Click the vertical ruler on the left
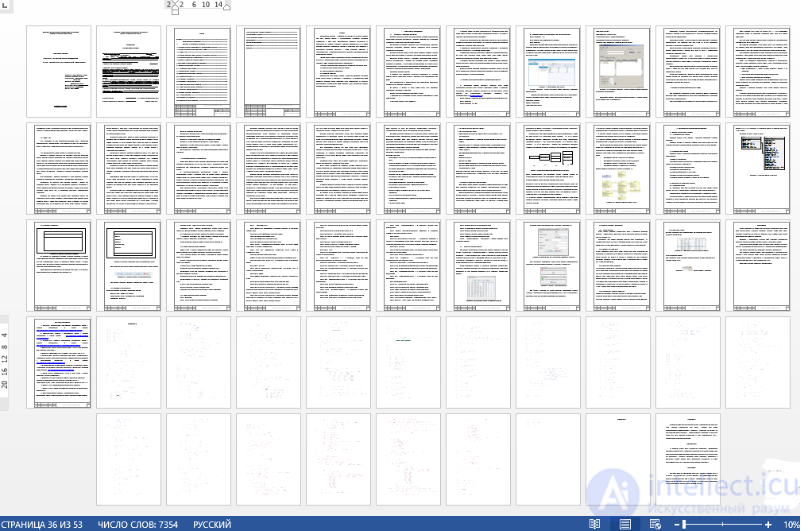The width and height of the screenshot is (812, 531). 4,362
